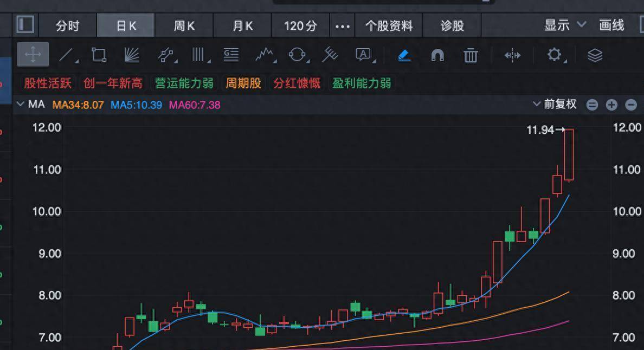Select the 日K tab
644x350 pixels.
point(126,26)
